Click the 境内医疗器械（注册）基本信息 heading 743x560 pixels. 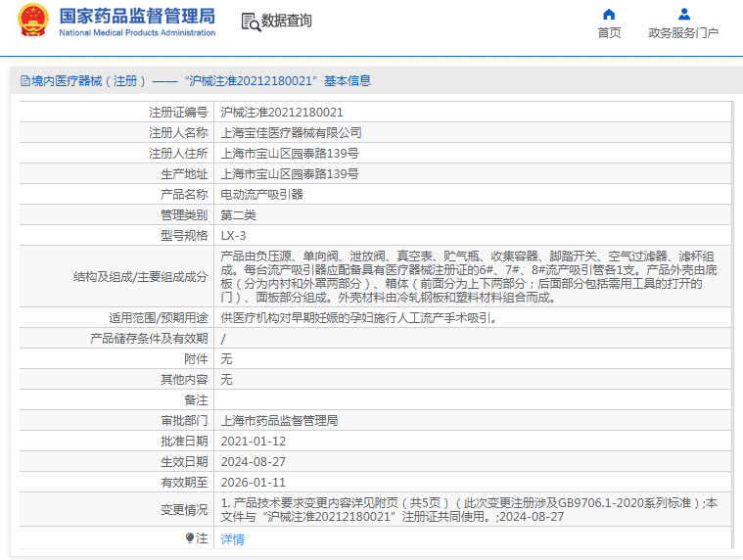[196, 81]
